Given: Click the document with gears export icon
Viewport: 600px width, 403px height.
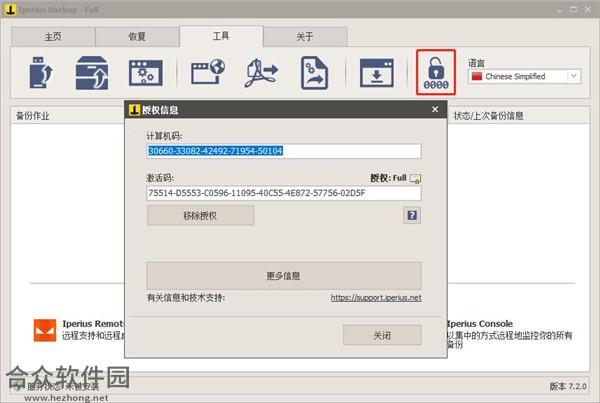Looking at the screenshot, I should point(314,73).
